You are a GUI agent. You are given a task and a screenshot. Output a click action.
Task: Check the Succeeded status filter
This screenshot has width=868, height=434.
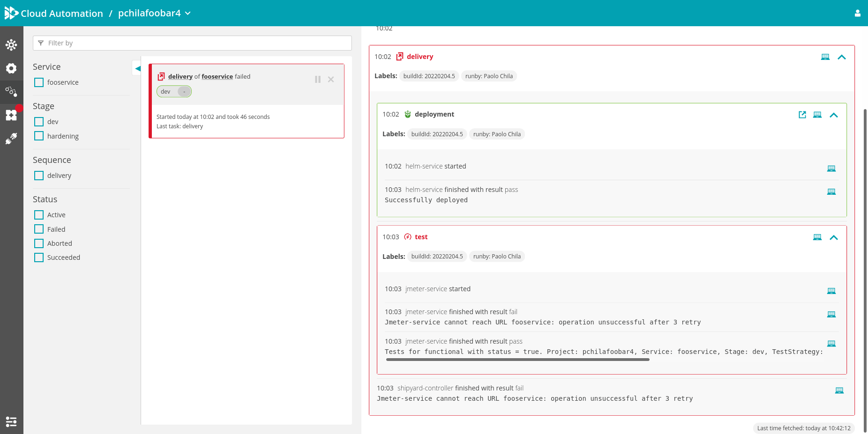[39, 257]
